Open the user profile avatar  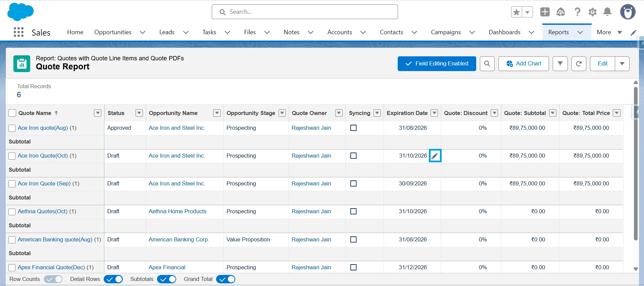(x=628, y=12)
